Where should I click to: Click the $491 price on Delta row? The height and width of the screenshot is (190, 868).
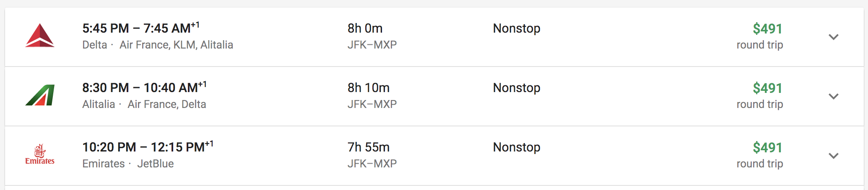(767, 28)
